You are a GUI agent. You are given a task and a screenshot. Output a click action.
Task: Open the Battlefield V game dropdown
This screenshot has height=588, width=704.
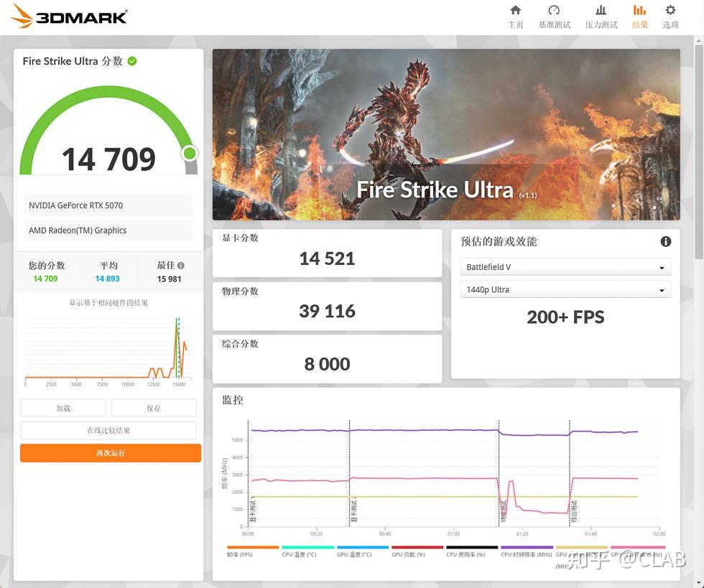(565, 266)
